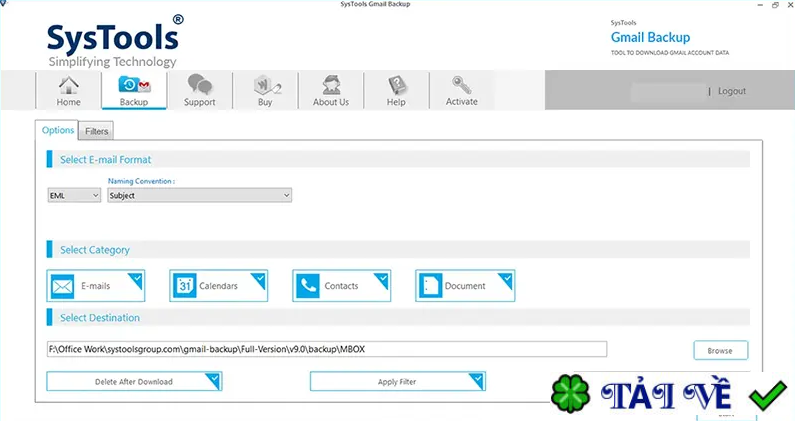The width and height of the screenshot is (795, 421).
Task: Click the Gmail Backup title text
Action: coord(651,37)
